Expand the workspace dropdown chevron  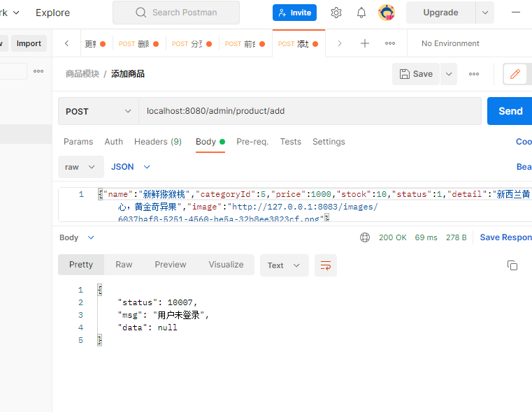16,13
